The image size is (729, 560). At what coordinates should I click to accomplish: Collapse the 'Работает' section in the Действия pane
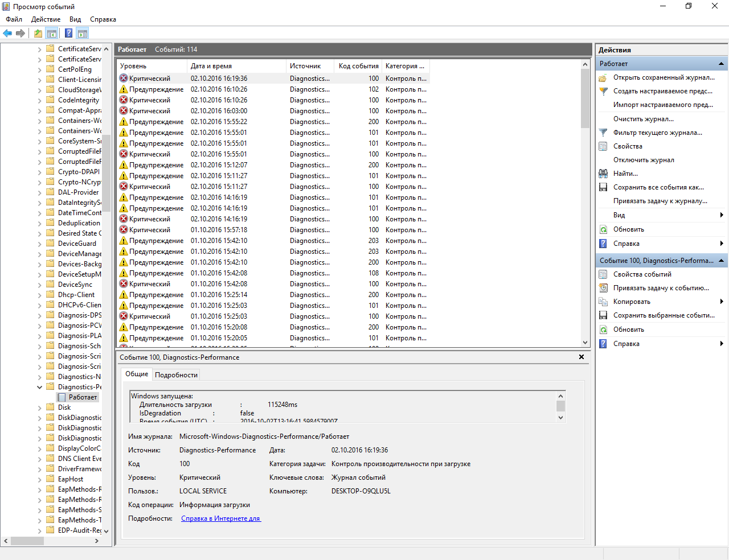pyautogui.click(x=721, y=64)
